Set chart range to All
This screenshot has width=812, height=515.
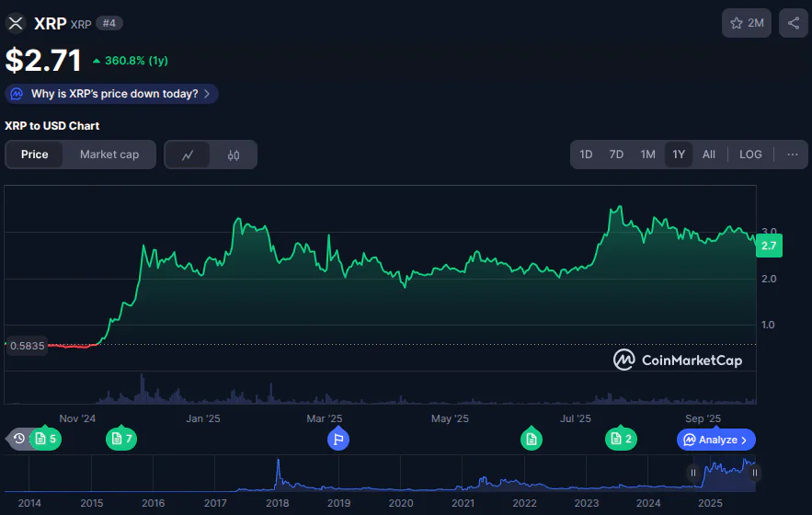pos(708,154)
